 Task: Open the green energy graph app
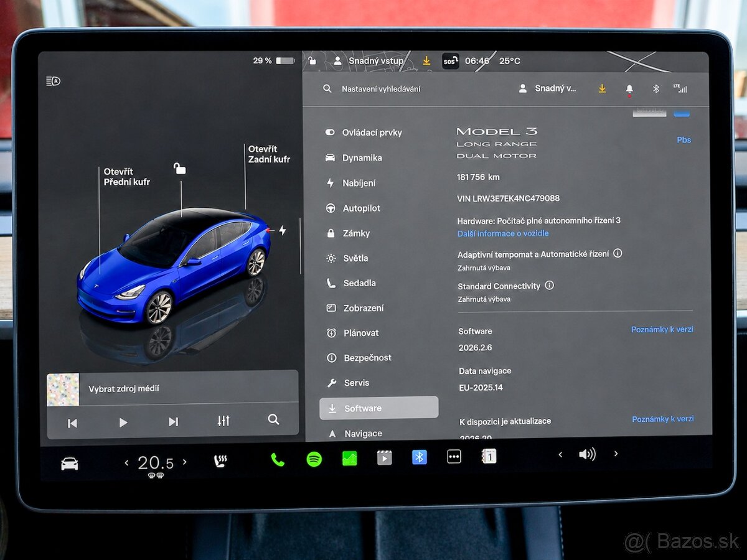pos(349,459)
